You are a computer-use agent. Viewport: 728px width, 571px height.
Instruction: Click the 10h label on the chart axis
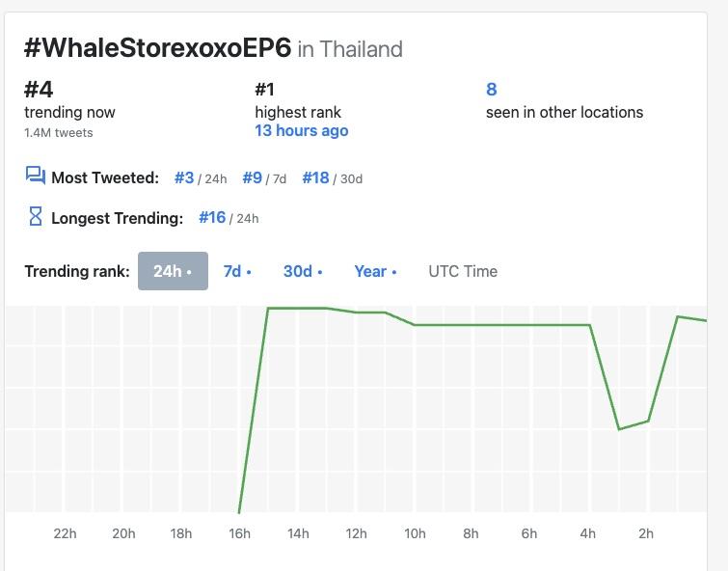pyautogui.click(x=415, y=533)
